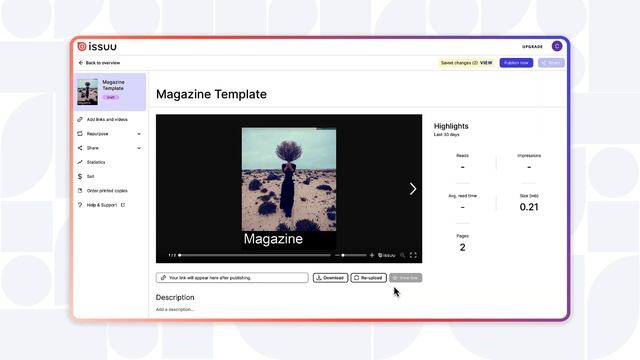The width and height of the screenshot is (640, 360).
Task: Click the printed copies icon
Action: 80,191
